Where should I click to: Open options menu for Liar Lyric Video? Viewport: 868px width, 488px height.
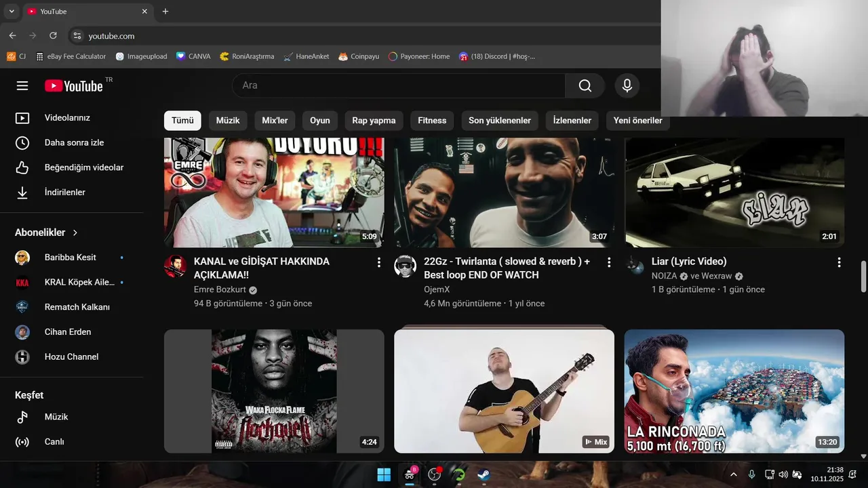coord(839,262)
